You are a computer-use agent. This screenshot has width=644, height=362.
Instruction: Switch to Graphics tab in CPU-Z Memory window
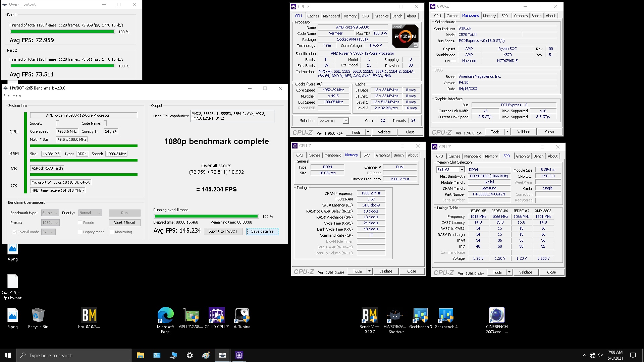point(383,155)
